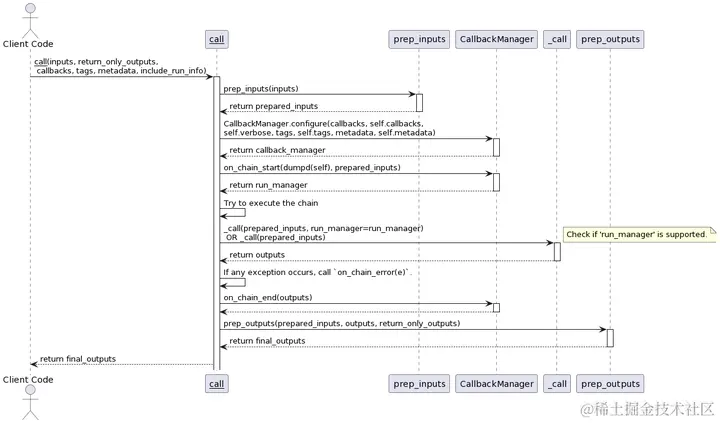Select the bottom 'prep_inputs' participant box
The width and height of the screenshot is (720, 423).
coord(419,384)
